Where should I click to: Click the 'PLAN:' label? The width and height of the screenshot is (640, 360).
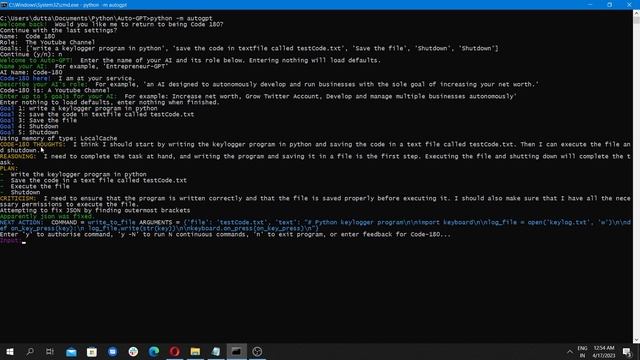click(x=9, y=168)
